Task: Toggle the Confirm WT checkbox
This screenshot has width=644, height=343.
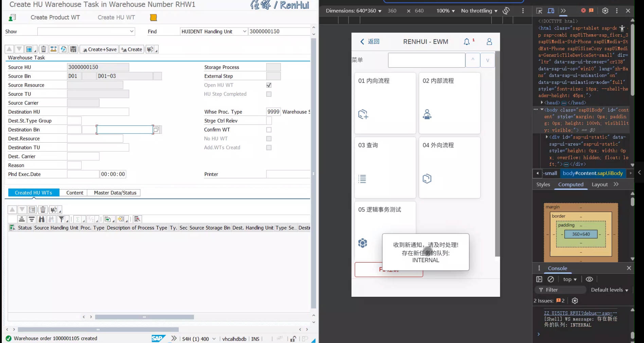Action: tap(269, 130)
